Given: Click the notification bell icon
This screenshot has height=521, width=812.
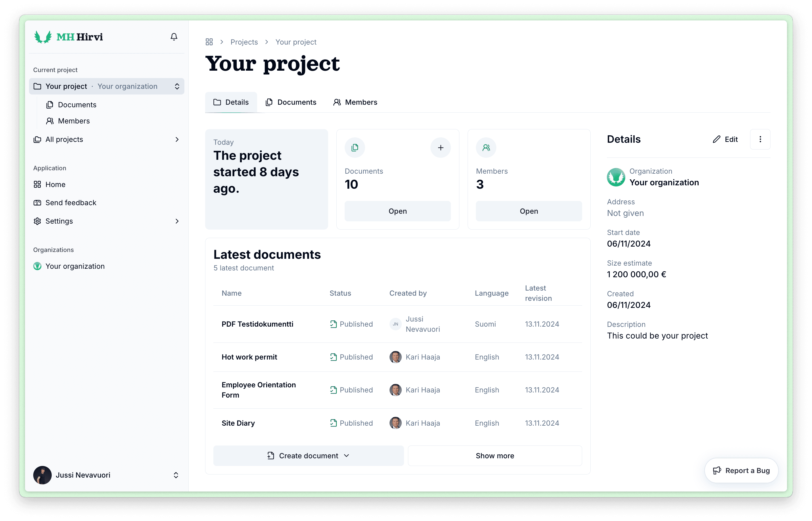Looking at the screenshot, I should 174,37.
